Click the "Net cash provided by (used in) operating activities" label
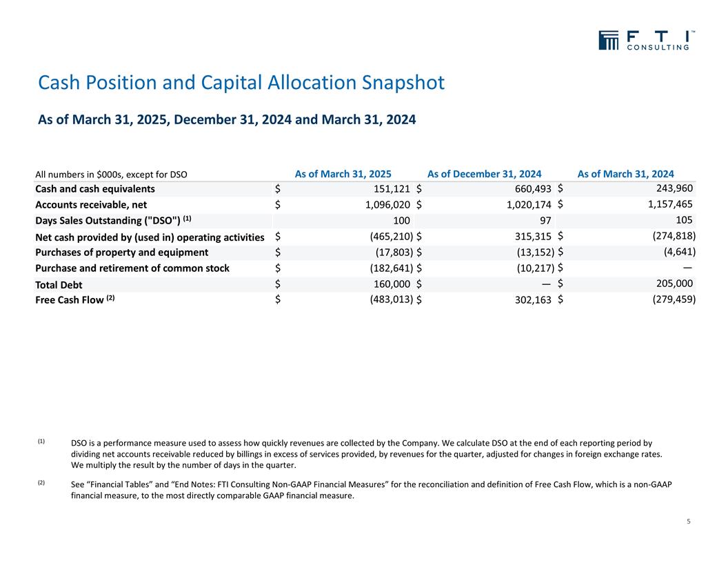This screenshot has height=563, width=728. tap(150, 237)
